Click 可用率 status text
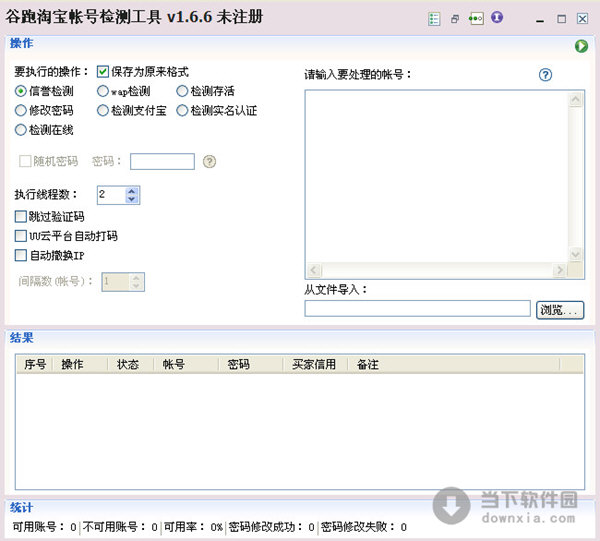This screenshot has width=600, height=541. coord(193,527)
